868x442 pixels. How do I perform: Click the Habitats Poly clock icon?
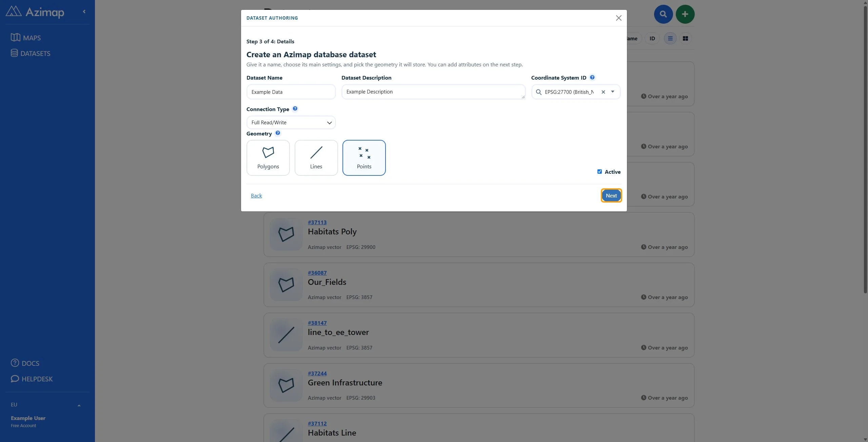[643, 247]
